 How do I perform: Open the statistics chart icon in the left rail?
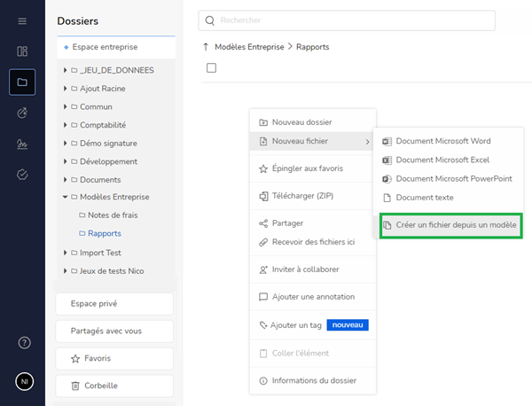pos(22,144)
